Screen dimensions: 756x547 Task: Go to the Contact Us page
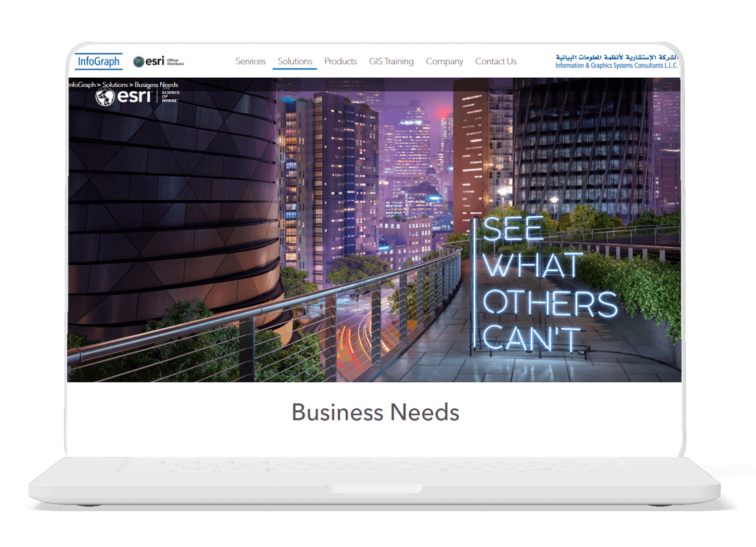click(x=495, y=61)
